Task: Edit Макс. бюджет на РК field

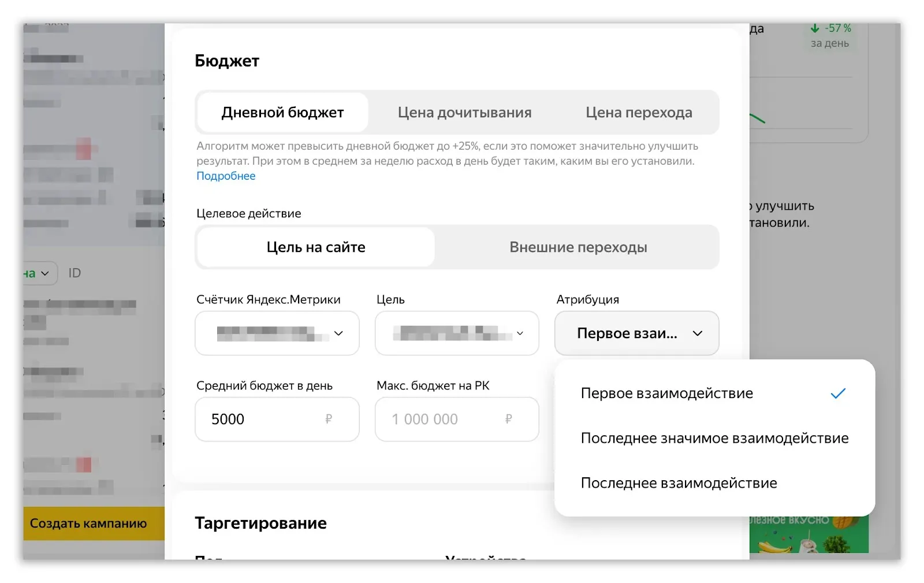Action: coord(457,419)
